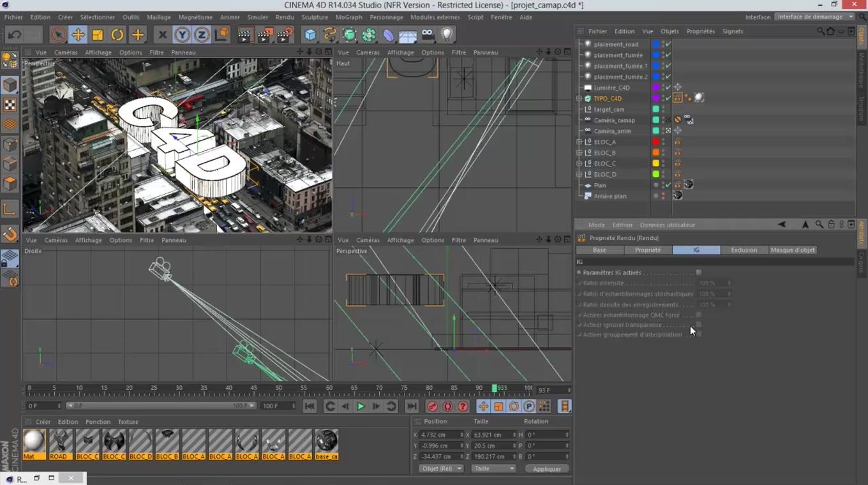This screenshot has height=485, width=868.
Task: Open the MoGraph menu
Action: pyautogui.click(x=348, y=17)
